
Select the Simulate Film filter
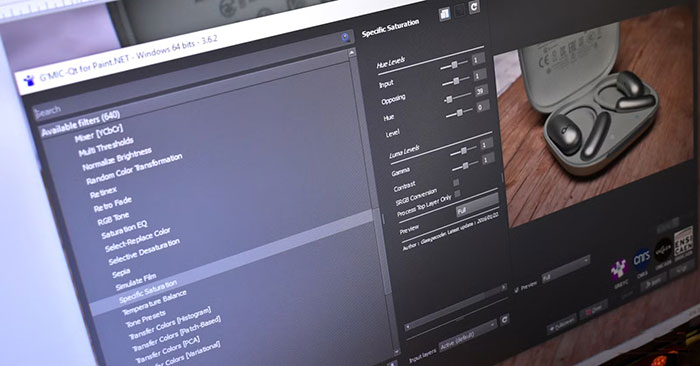click(x=136, y=282)
